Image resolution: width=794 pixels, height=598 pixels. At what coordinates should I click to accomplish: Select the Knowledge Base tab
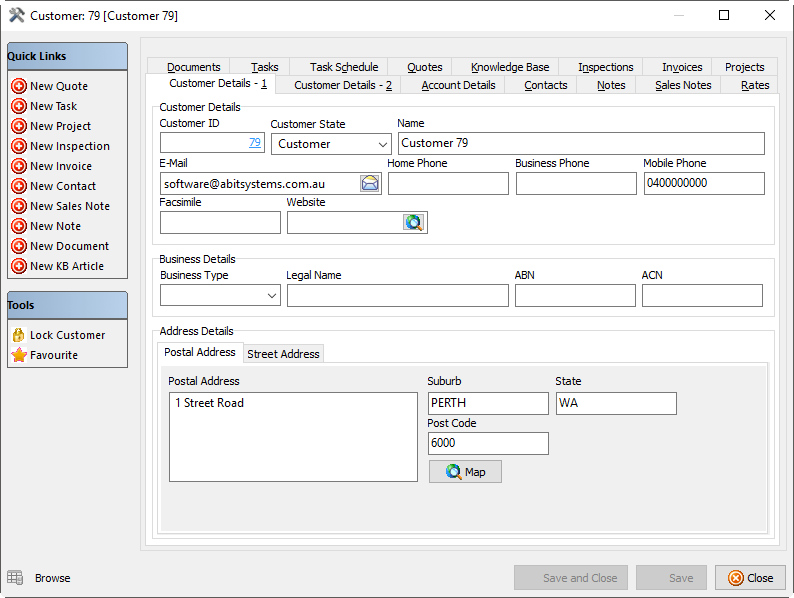(510, 67)
